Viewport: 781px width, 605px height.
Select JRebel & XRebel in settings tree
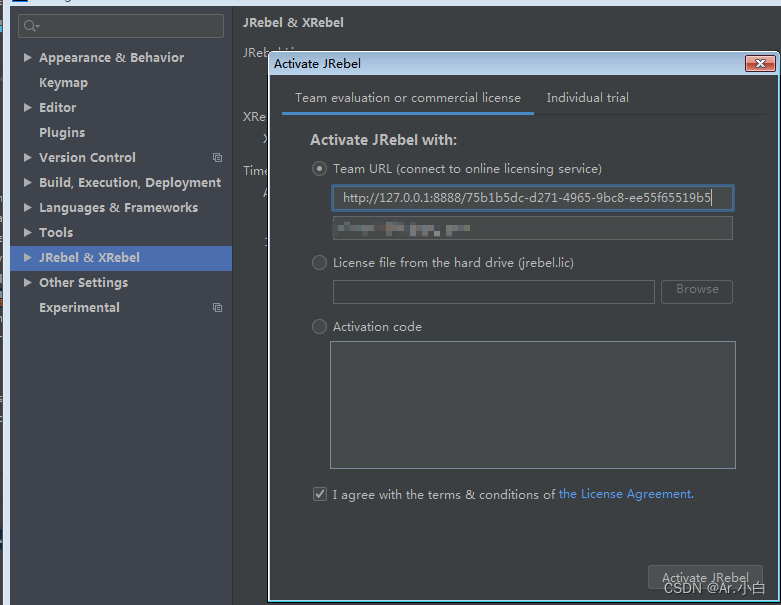[121, 258]
